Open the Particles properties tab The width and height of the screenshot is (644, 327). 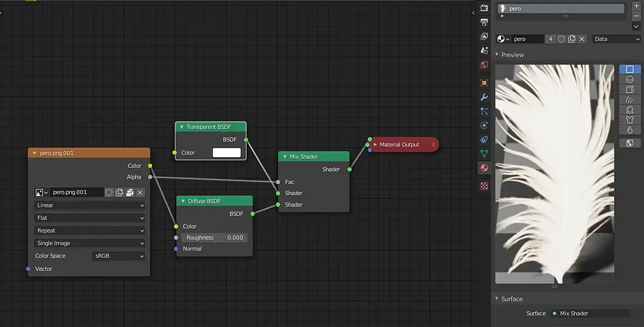pyautogui.click(x=484, y=111)
